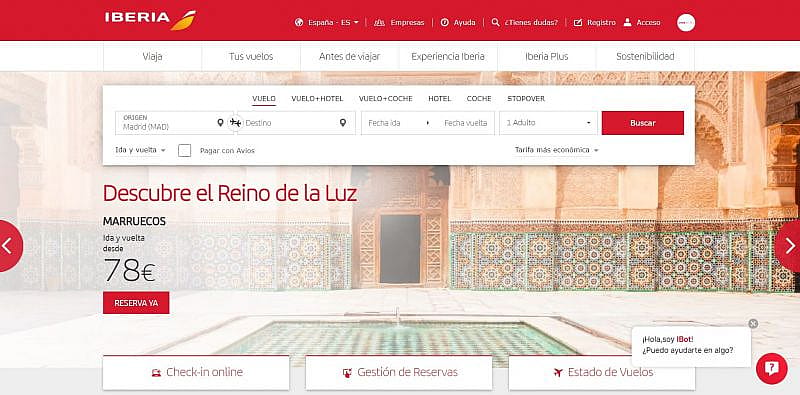The height and width of the screenshot is (395, 800).
Task: Click the Destino input field
Action: [x=296, y=123]
